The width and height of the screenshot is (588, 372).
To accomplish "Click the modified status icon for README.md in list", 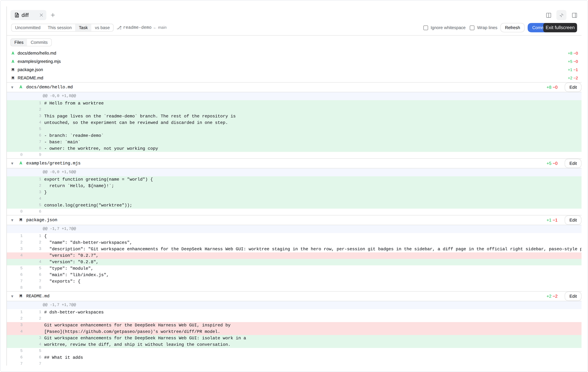I will [13, 78].
